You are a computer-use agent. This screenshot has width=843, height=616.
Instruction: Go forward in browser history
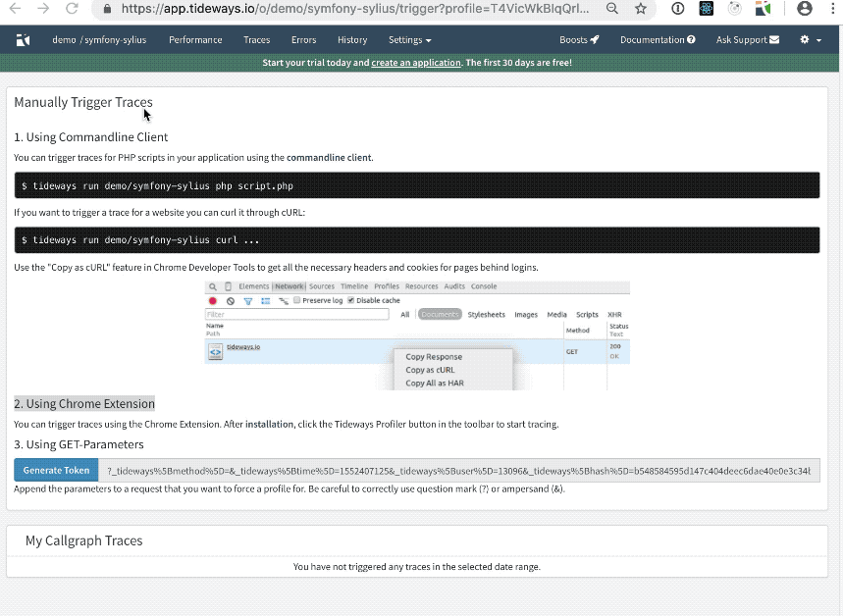tap(43, 8)
